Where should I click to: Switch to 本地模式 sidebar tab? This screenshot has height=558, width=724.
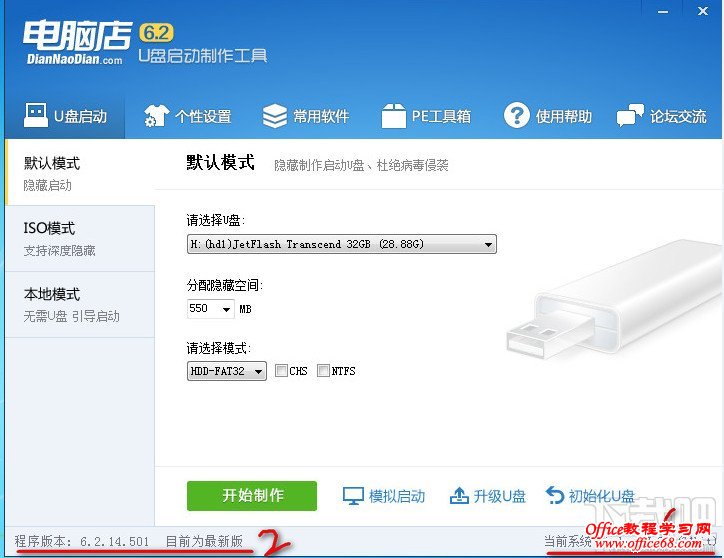[79, 305]
